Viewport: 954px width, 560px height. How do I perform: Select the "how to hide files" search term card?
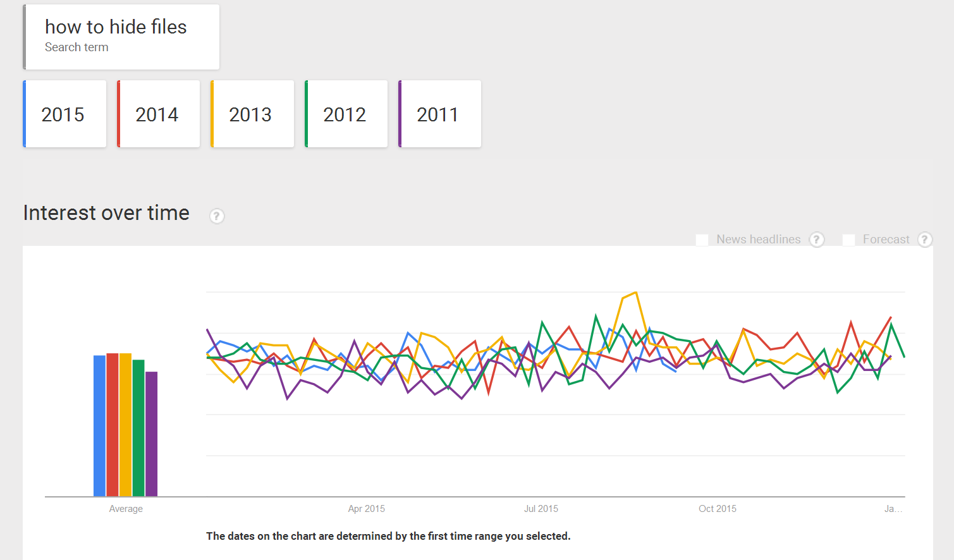tap(121, 37)
